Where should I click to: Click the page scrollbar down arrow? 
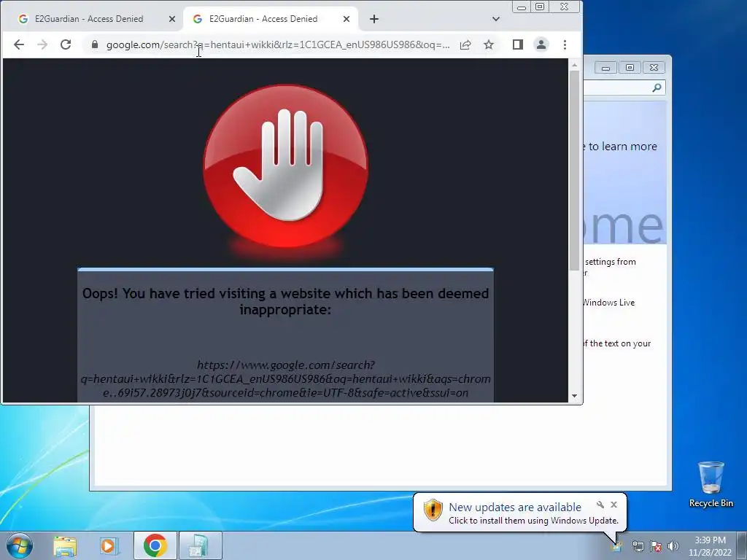(575, 396)
